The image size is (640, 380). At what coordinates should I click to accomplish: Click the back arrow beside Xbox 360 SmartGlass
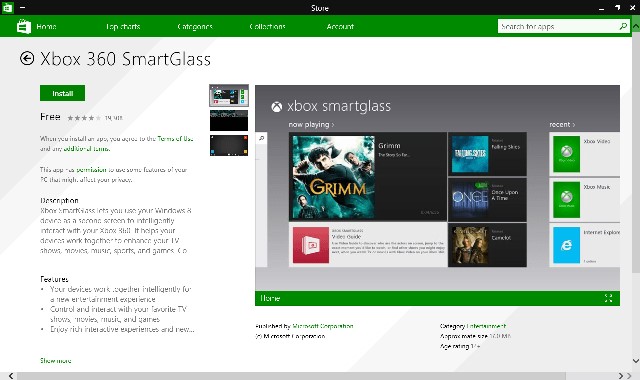coord(27,59)
